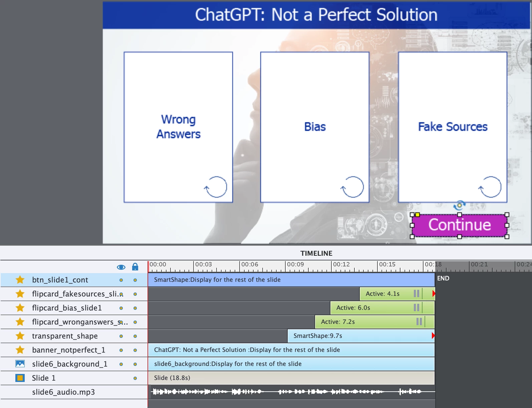Screen dimensions: 532x408
Task: Toggle lock dot for btn_slide1_cont
Action: tap(135, 280)
